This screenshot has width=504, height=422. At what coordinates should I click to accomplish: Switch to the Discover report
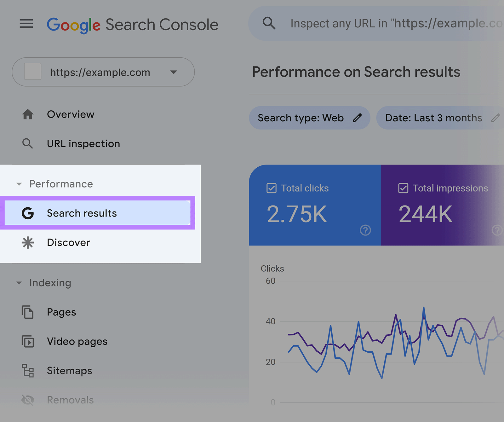(69, 243)
